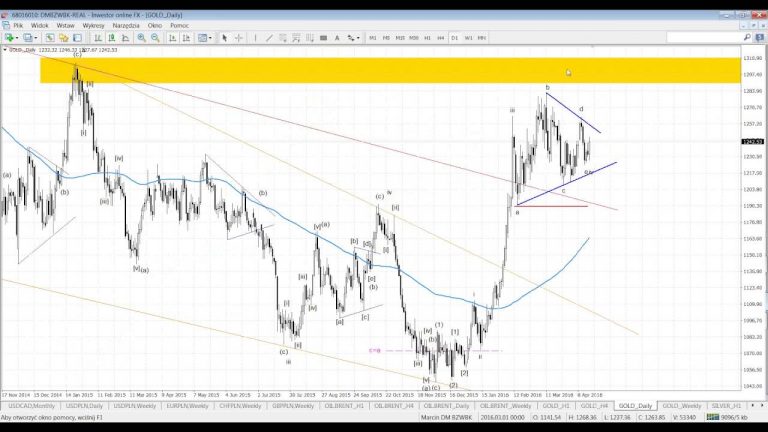Switch chart to Bar Chart mode
This screenshot has width=768, height=432.
98,38
